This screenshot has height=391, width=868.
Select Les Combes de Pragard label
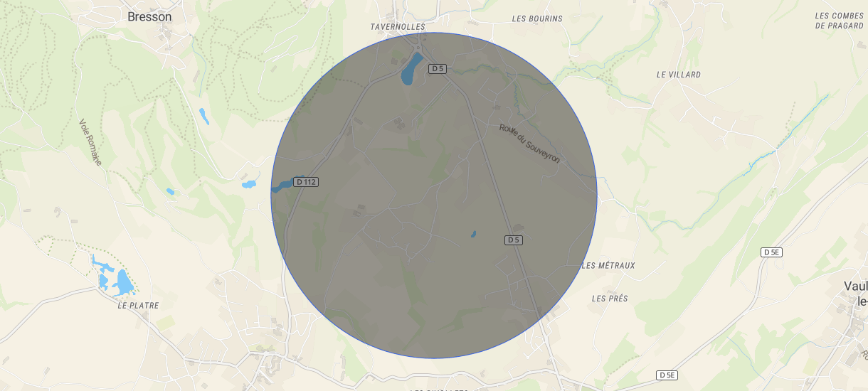coord(840,21)
